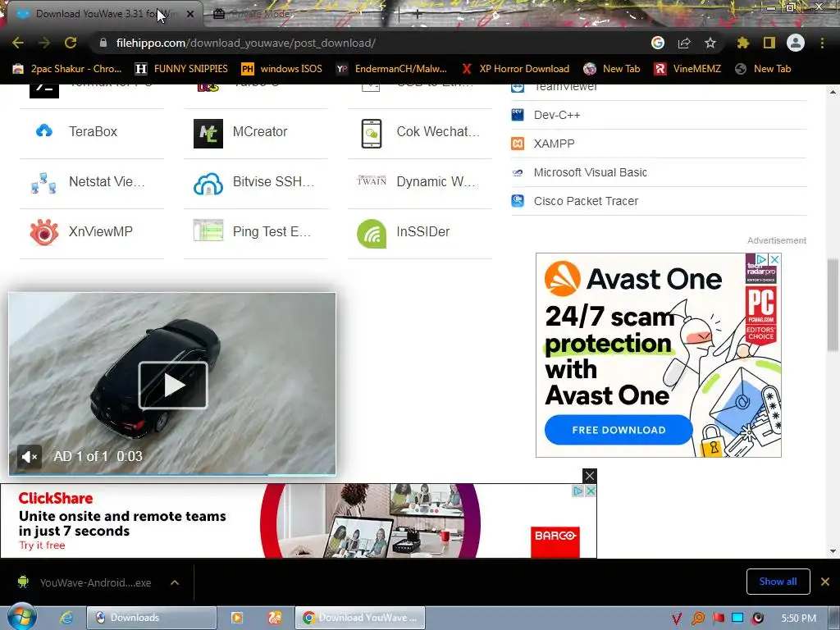Click the TeraBox cloud icon
This screenshot has width=840, height=630.
tap(44, 131)
